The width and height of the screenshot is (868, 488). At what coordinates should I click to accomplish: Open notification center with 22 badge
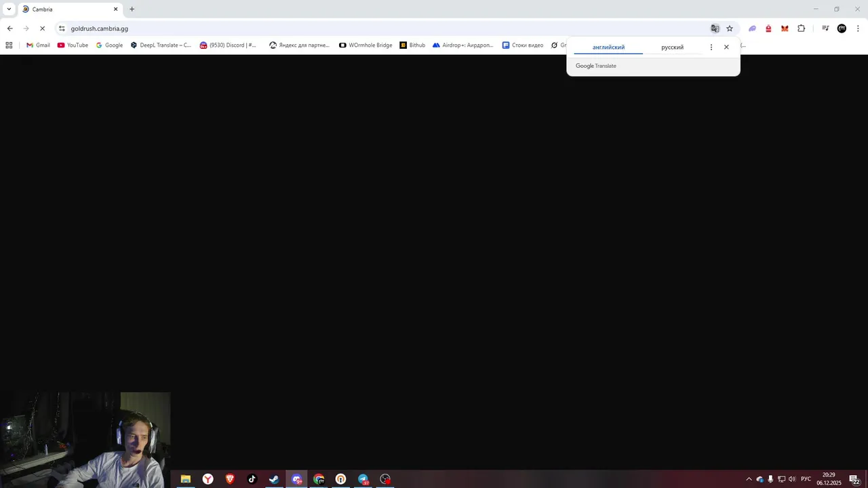(854, 479)
